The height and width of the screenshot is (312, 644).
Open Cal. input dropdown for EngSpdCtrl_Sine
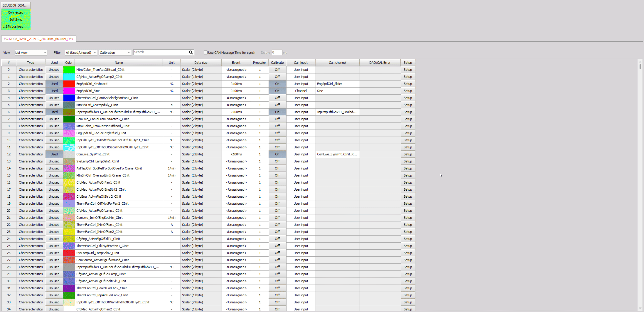(x=301, y=91)
